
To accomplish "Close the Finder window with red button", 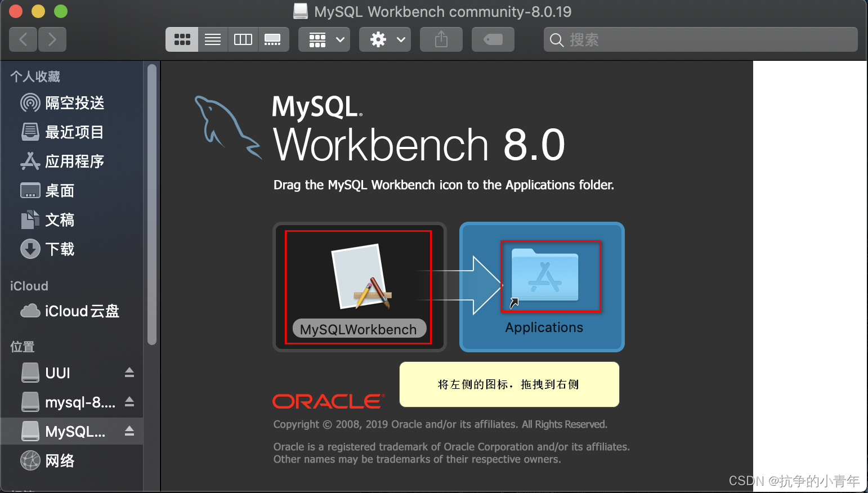I will coord(16,11).
